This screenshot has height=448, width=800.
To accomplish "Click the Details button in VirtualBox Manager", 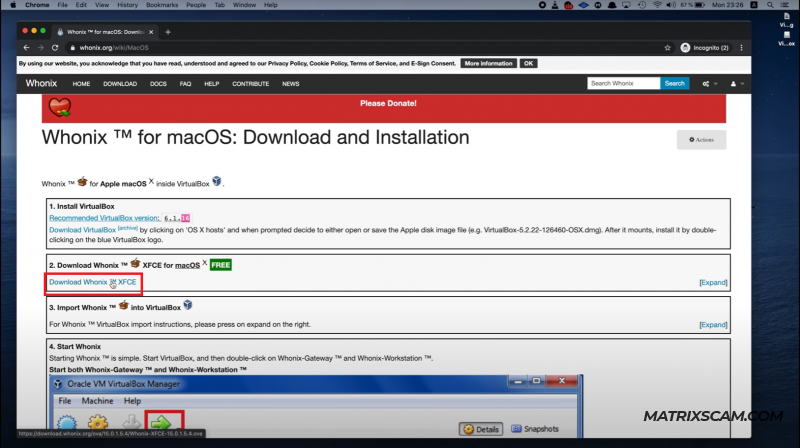I will [481, 429].
